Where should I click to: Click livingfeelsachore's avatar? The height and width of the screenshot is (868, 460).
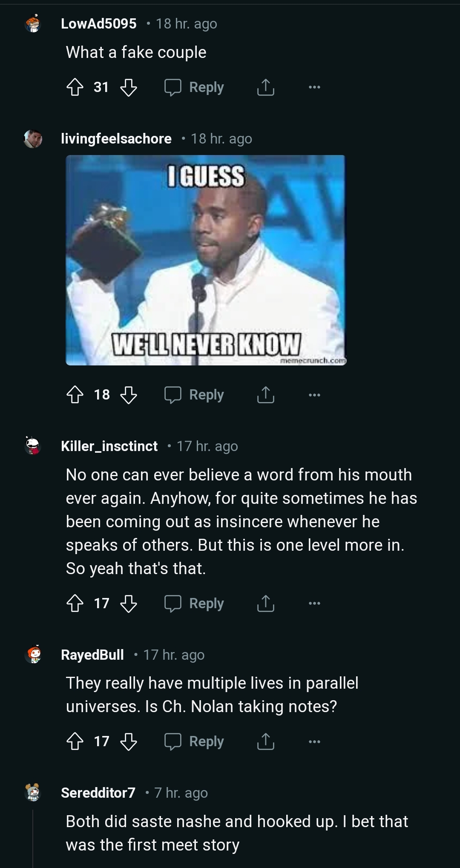33,139
